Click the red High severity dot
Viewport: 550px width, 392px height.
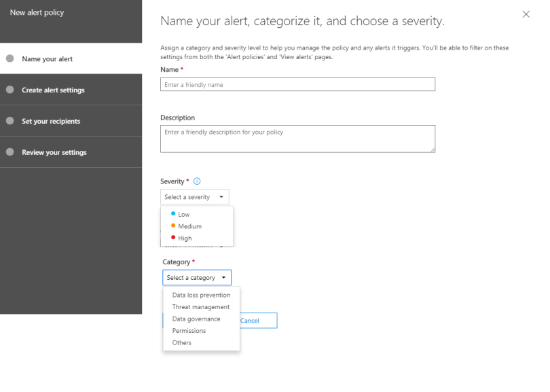tap(173, 238)
